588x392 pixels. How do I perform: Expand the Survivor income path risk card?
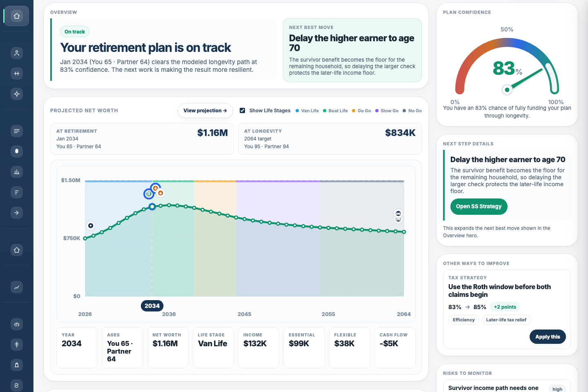tap(506, 388)
